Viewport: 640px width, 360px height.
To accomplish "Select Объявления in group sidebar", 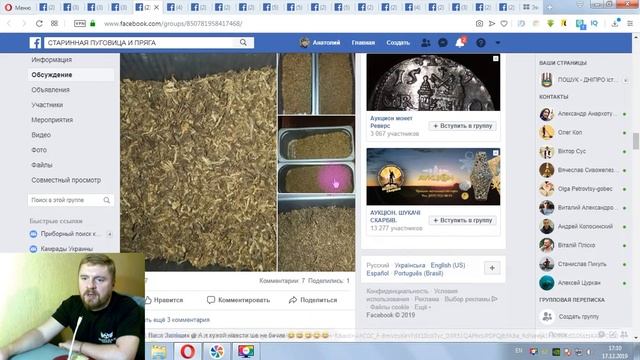I will (50, 90).
